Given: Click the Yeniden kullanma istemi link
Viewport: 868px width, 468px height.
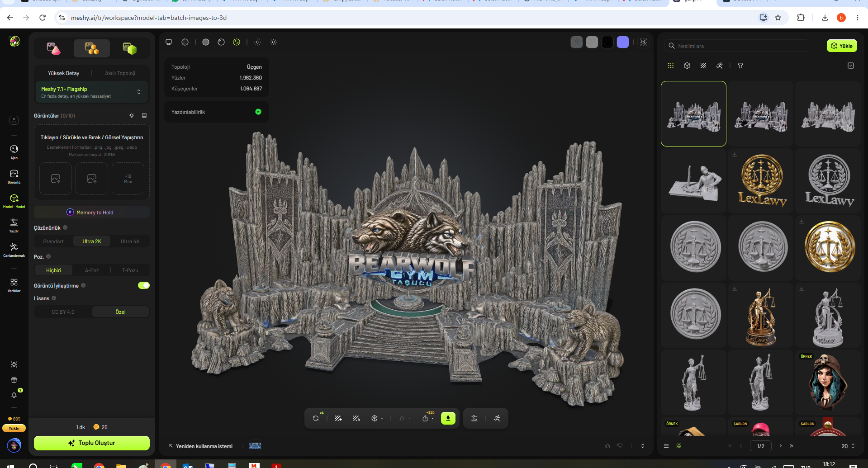Looking at the screenshot, I should click(x=201, y=446).
